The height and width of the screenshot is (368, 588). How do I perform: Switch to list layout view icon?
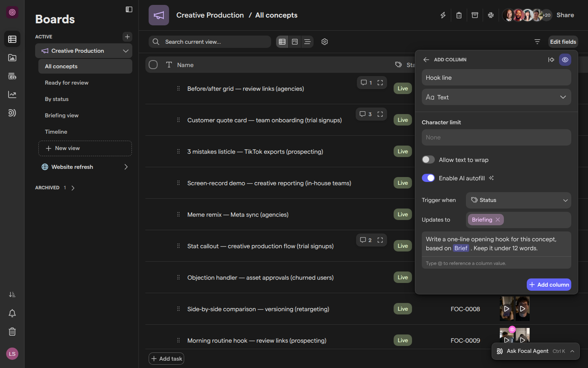click(307, 42)
